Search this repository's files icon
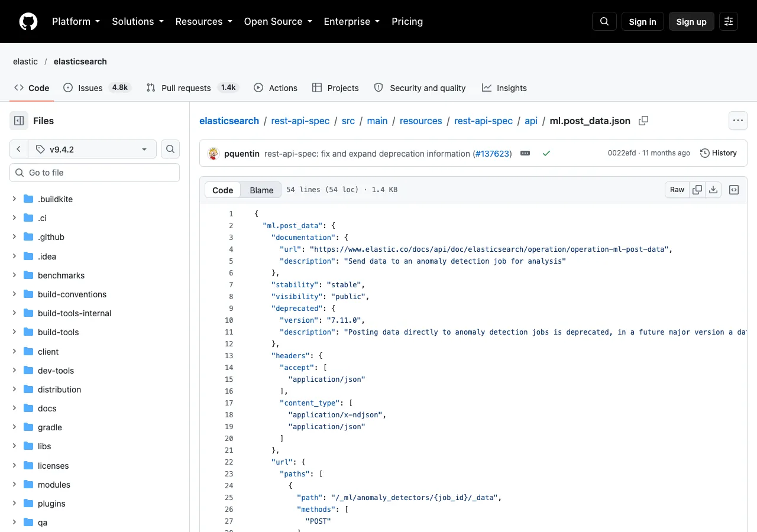 coord(170,149)
